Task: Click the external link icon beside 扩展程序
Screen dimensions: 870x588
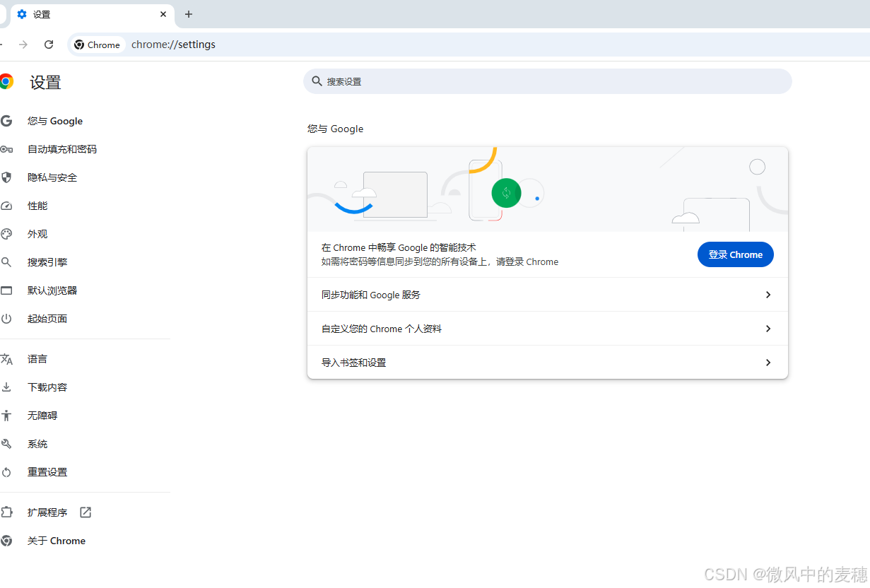Action: coord(86,512)
